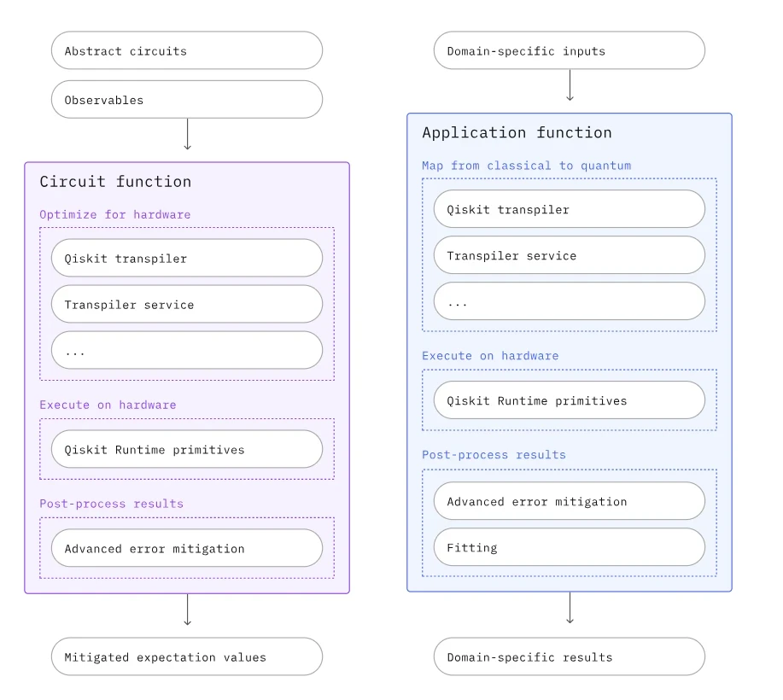Click the Map from classical to quantum label
The image size is (783, 700).
point(526,166)
